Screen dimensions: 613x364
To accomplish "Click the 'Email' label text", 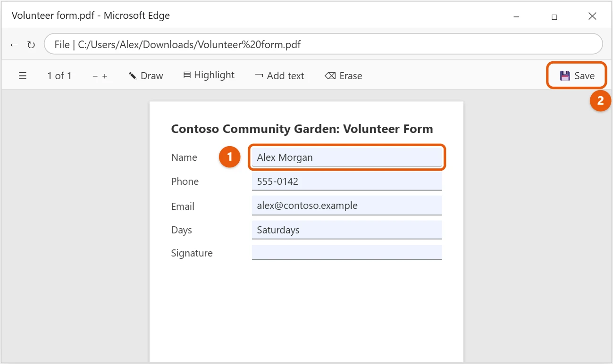I will tap(183, 207).
